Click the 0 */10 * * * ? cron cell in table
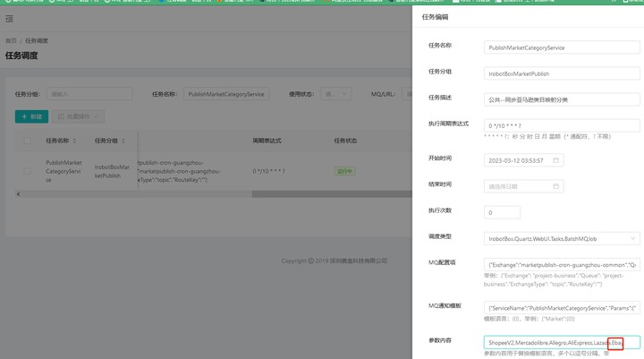 pyautogui.click(x=268, y=171)
